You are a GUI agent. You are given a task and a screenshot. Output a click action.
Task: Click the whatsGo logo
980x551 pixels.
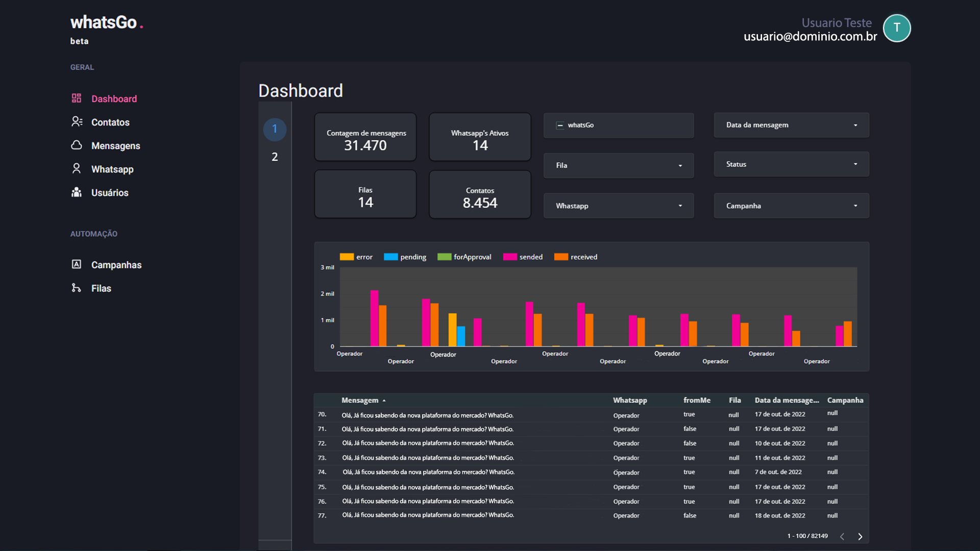pyautogui.click(x=107, y=22)
